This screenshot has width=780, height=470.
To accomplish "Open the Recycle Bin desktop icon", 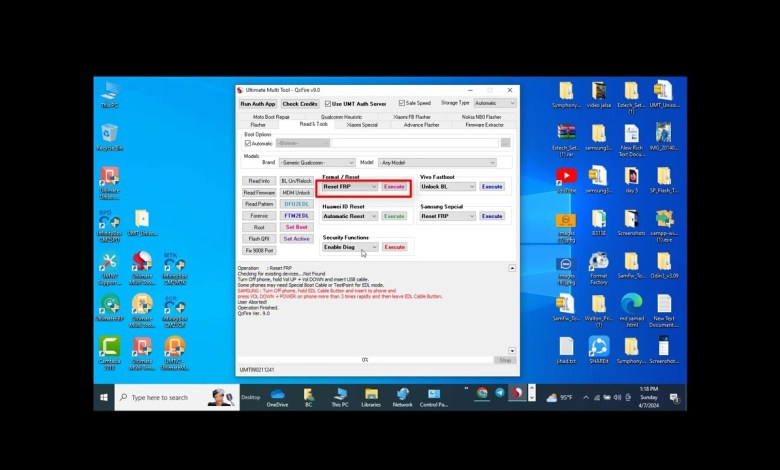I will coord(110,135).
